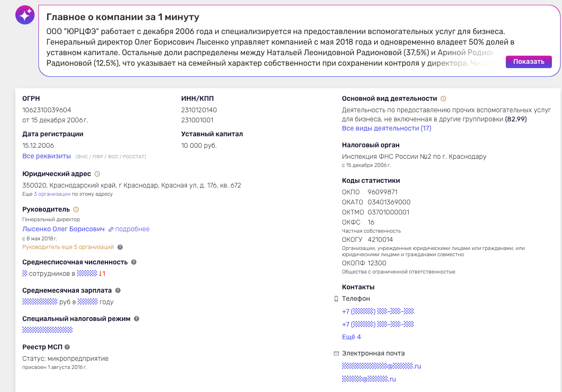Viewport: 562px width, 392px height.
Task: Open Руководитель еще 5 организаций
Action: [68, 247]
